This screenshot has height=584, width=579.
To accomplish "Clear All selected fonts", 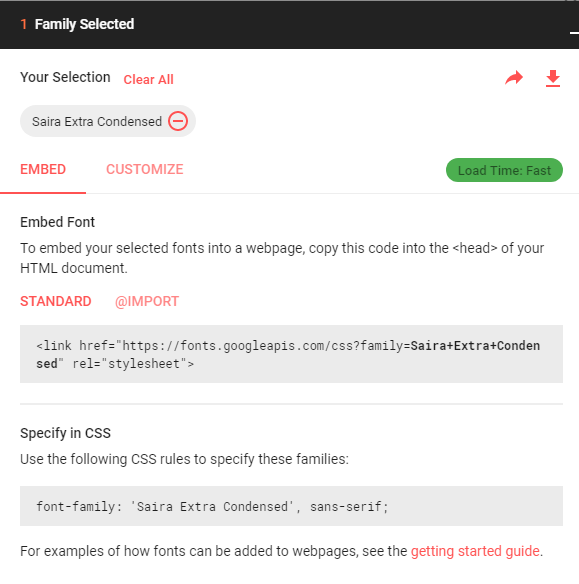I will coord(149,79).
